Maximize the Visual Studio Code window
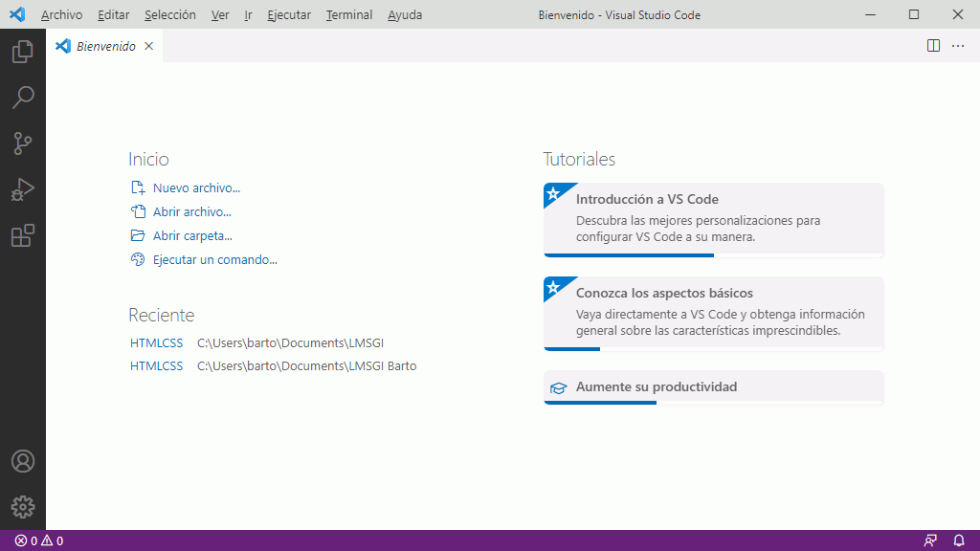 click(x=914, y=14)
